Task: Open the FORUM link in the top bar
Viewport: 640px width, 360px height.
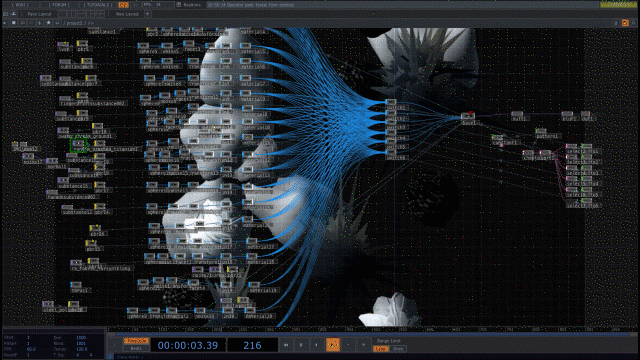Action: [x=59, y=5]
